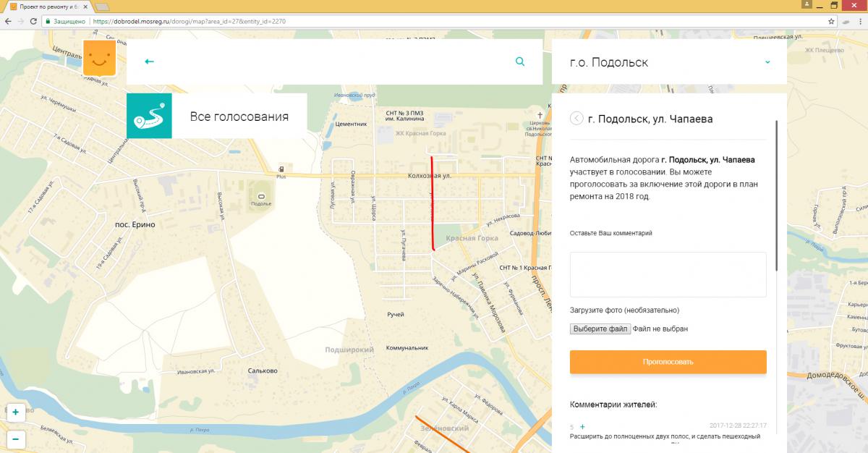Upvote the comment with the plus icon
The image size is (868, 453).
click(x=582, y=427)
